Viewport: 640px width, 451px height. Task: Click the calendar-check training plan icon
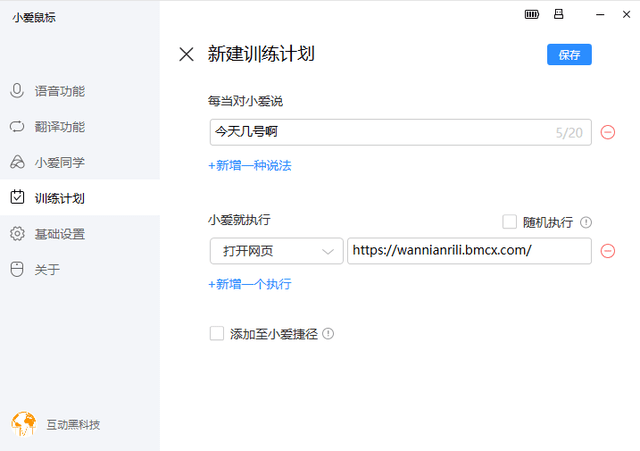(17, 197)
